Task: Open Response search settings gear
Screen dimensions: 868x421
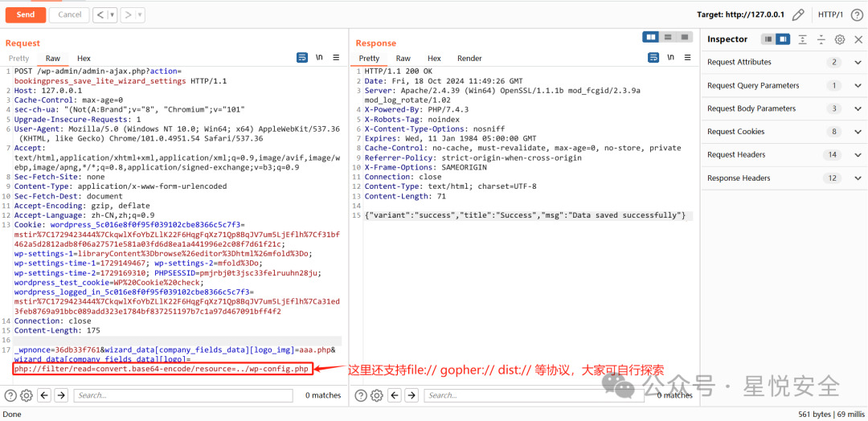Action: pos(376,395)
